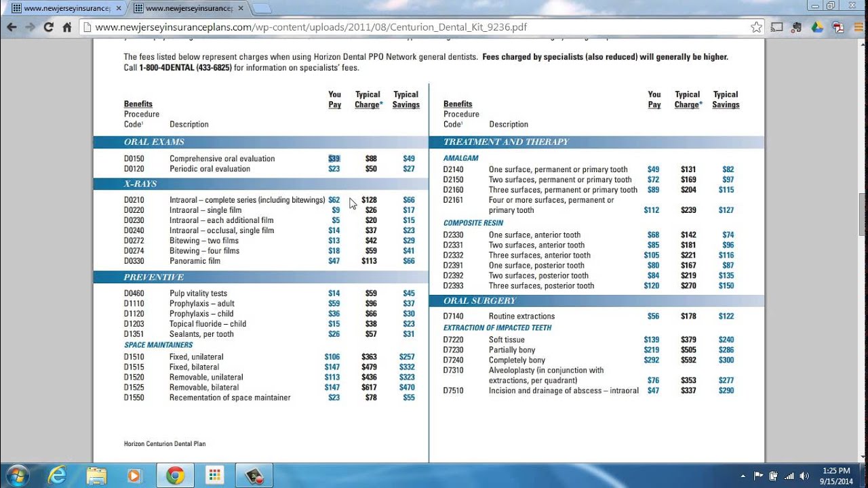Viewport: 868px width, 488px height.
Task: Click the Chrome taskbar icon
Action: click(x=175, y=475)
